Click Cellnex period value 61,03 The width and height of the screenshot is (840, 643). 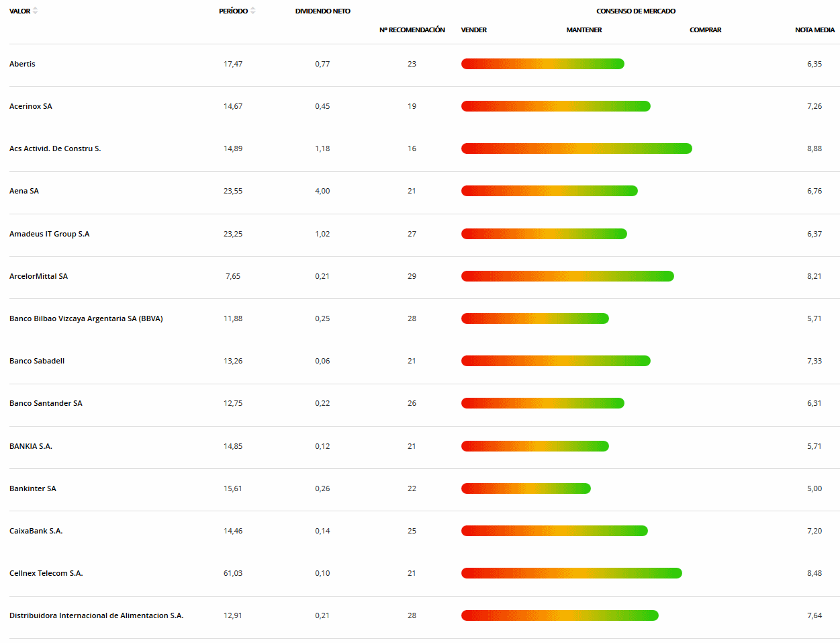[x=233, y=573]
